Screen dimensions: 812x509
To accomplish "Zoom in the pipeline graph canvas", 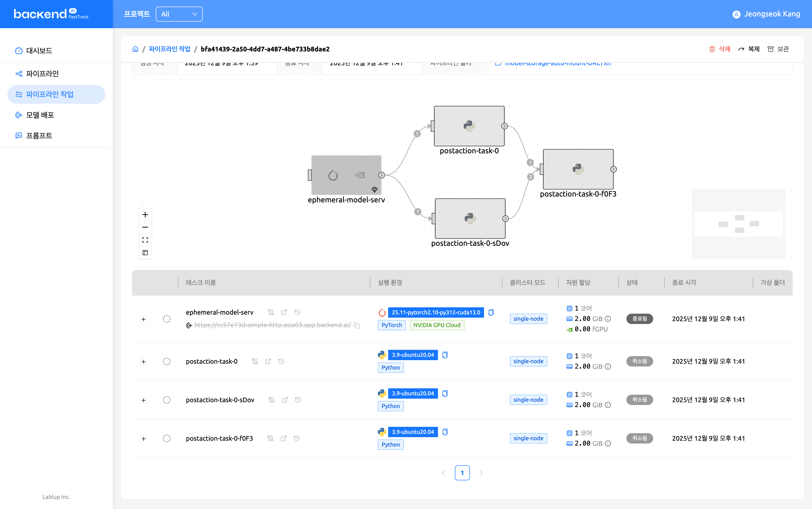I will point(145,215).
